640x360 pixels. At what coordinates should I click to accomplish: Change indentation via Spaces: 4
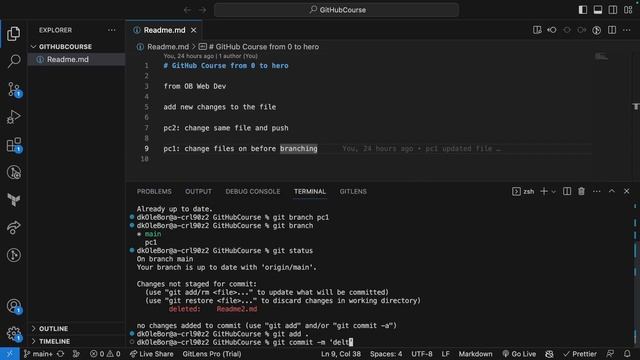386,354
